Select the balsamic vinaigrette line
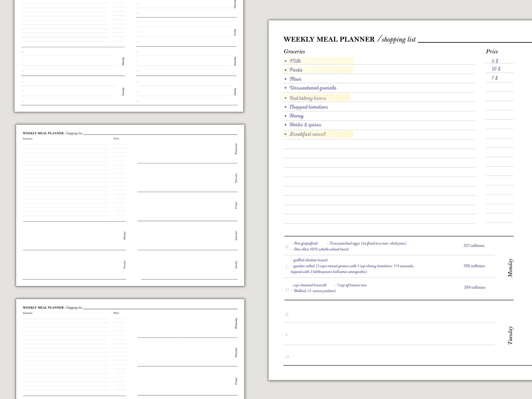The image size is (532, 399). (329, 272)
